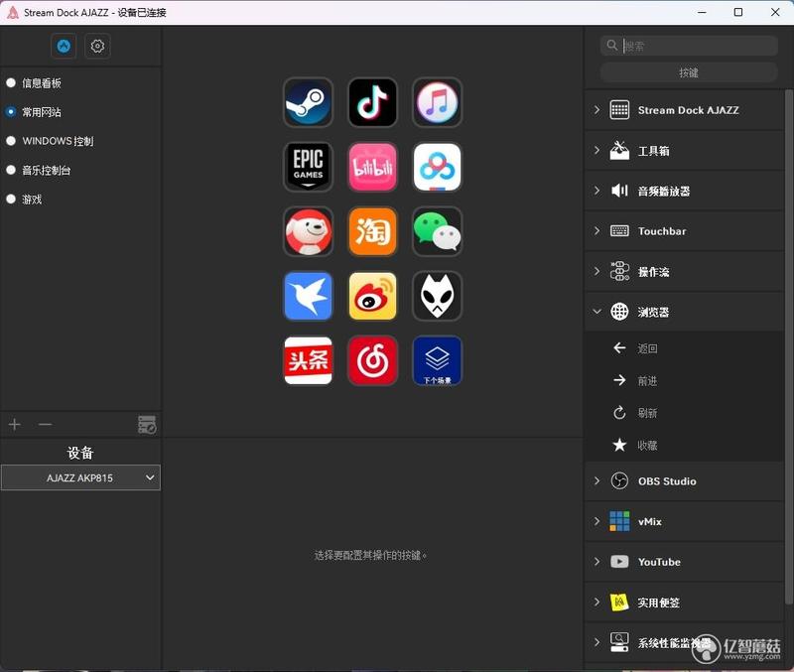Select the 常用网站 profile radio button
The image size is (794, 672).
pyautogui.click(x=11, y=112)
